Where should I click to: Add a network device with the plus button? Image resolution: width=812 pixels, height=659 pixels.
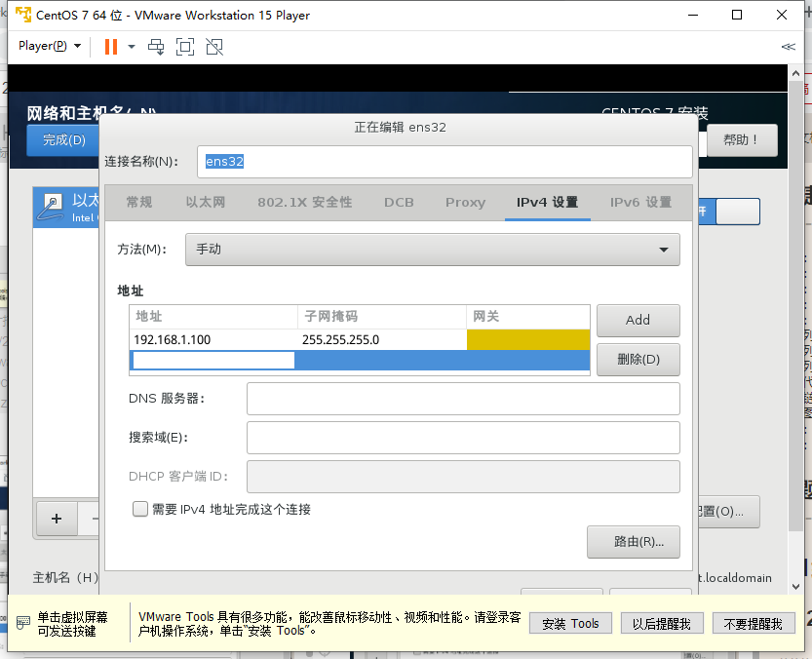[x=57, y=518]
